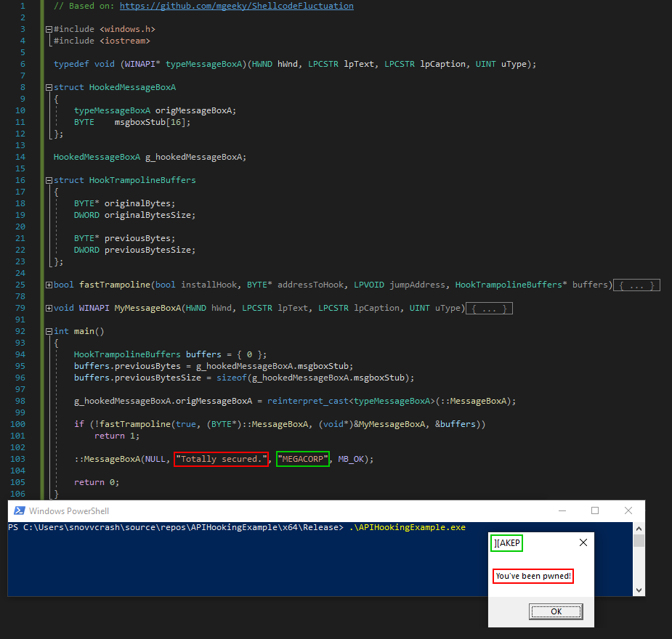This screenshot has height=639, width=672.
Task: Click the collapsed braces placeholder after fastTrampoline
Action: [636, 285]
